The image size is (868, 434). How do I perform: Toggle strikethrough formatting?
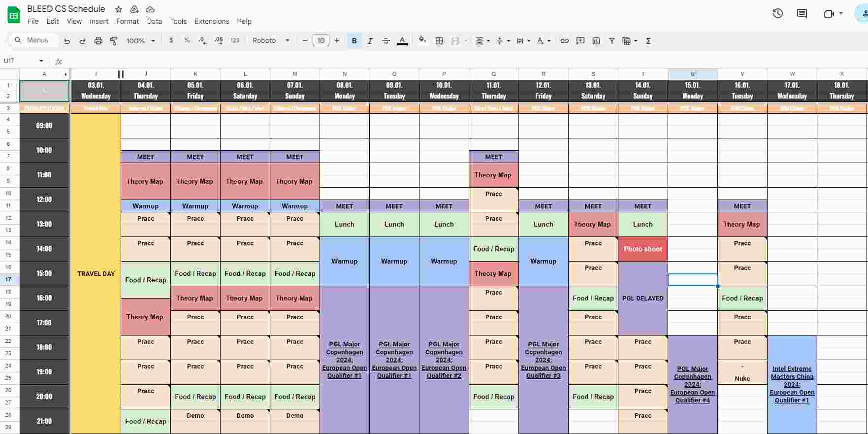pos(386,41)
